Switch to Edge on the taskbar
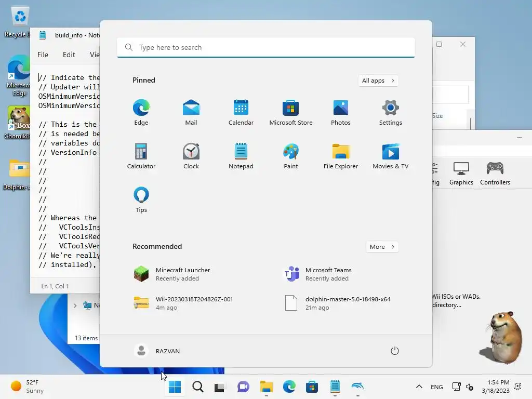532x399 pixels. [x=289, y=387]
